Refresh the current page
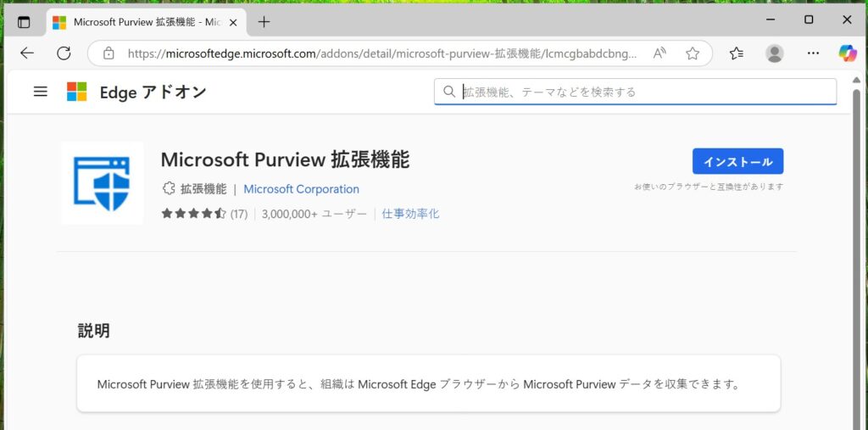Viewport: 868px width, 430px height. pyautogui.click(x=64, y=53)
